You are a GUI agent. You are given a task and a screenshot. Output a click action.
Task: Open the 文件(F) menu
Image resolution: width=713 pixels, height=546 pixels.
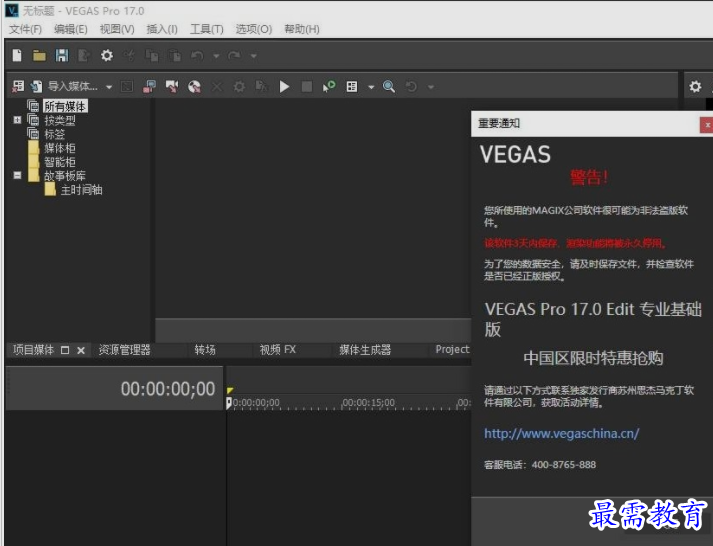[x=25, y=29]
